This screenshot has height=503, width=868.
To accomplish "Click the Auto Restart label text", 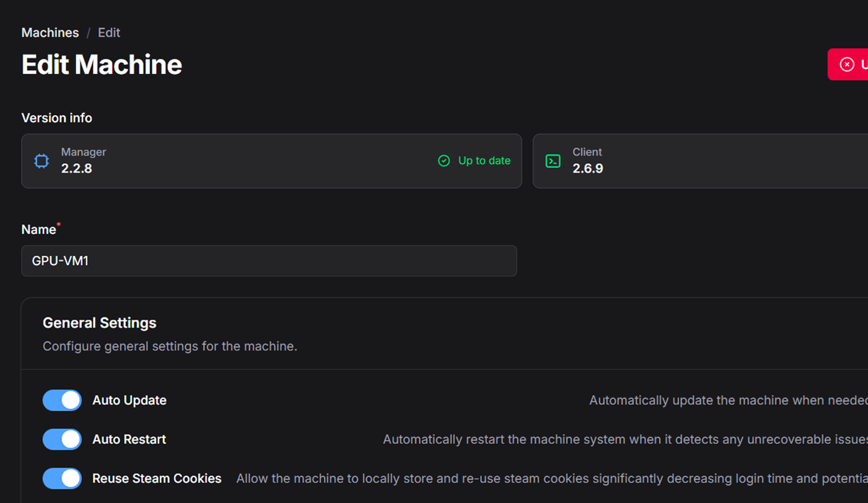I will tap(129, 439).
